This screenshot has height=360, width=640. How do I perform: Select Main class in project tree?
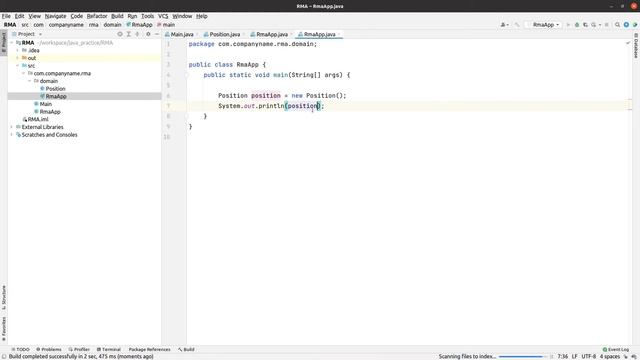coord(45,104)
